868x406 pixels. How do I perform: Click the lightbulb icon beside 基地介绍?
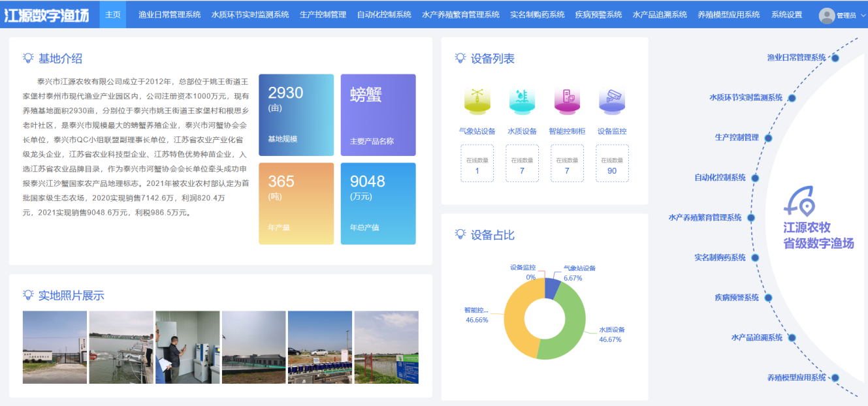[x=28, y=58]
